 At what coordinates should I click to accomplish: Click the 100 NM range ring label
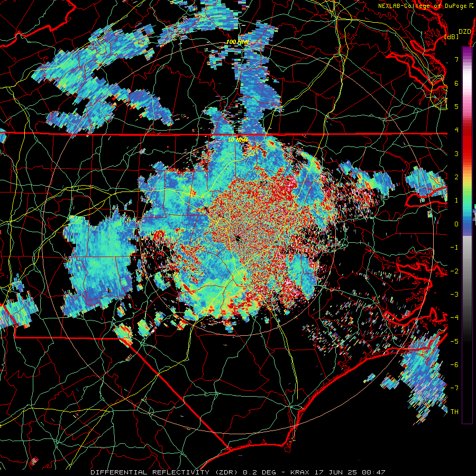coord(237,42)
